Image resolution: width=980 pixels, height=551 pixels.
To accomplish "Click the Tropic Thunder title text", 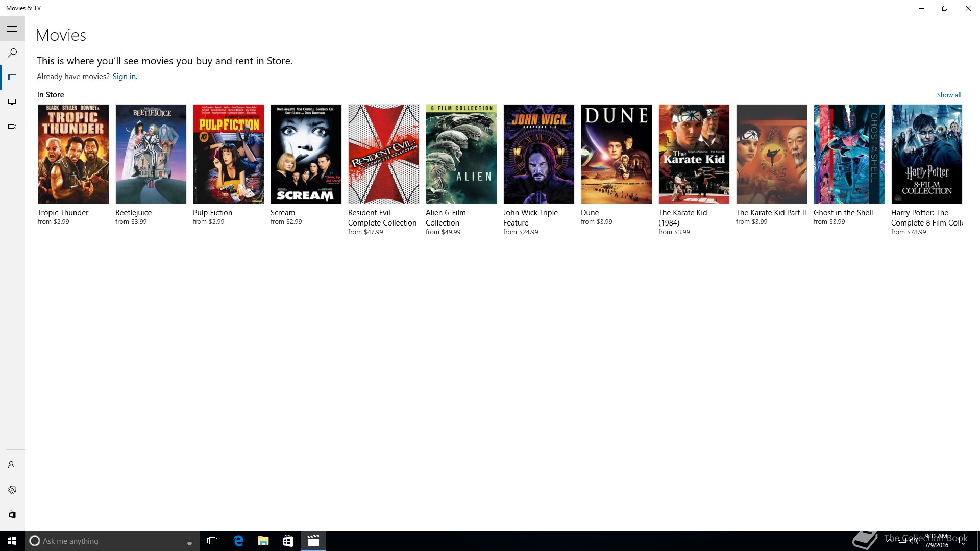I will (x=63, y=213).
